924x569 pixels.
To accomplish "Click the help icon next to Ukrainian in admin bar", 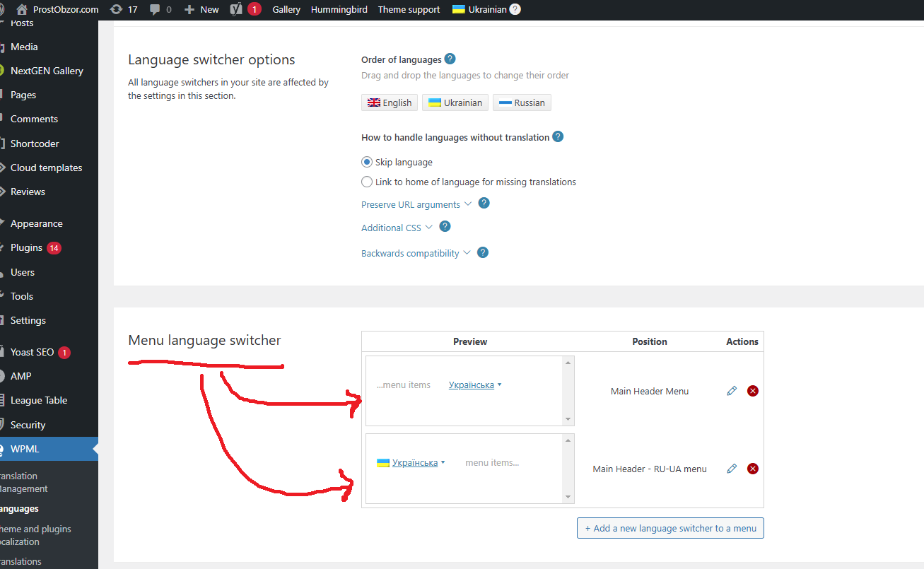I will tap(515, 9).
